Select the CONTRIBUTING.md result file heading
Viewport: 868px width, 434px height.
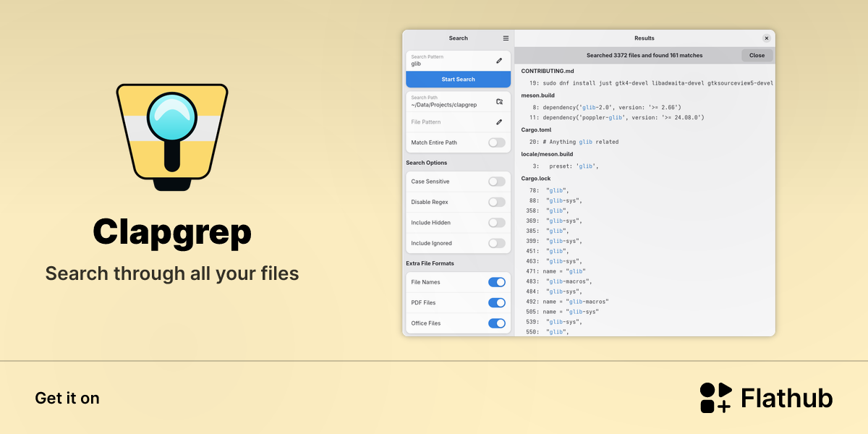[x=548, y=71]
